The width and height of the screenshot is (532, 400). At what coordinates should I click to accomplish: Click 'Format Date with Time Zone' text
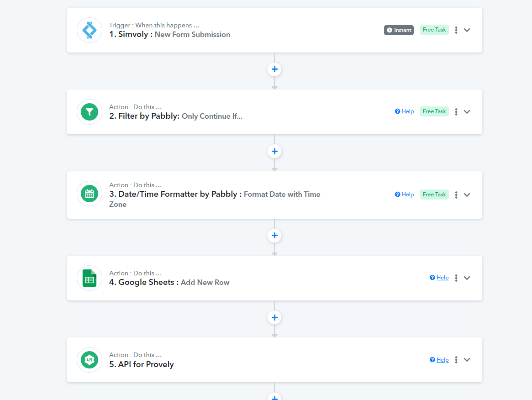point(215,199)
